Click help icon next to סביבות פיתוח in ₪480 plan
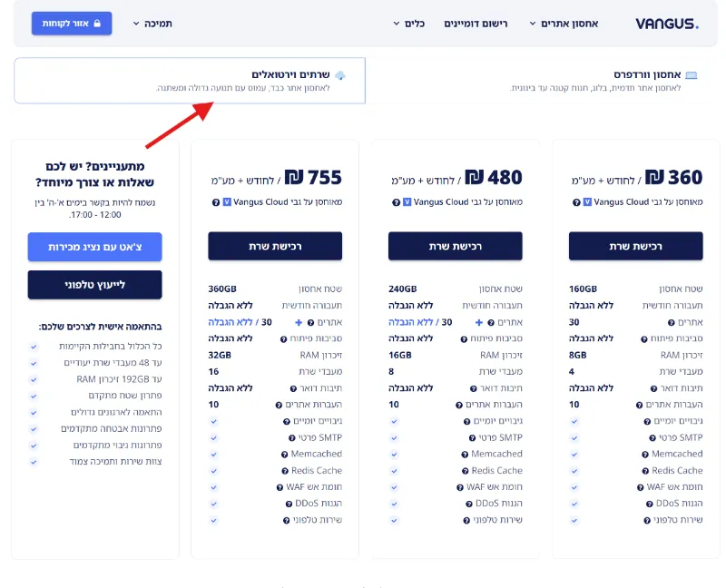The image size is (726, 588). click(x=464, y=339)
